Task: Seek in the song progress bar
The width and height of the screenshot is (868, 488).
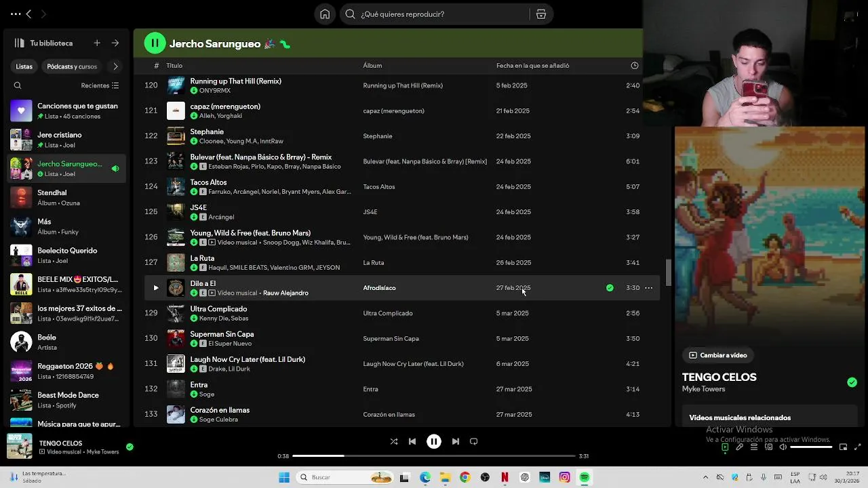Action: 435,456
